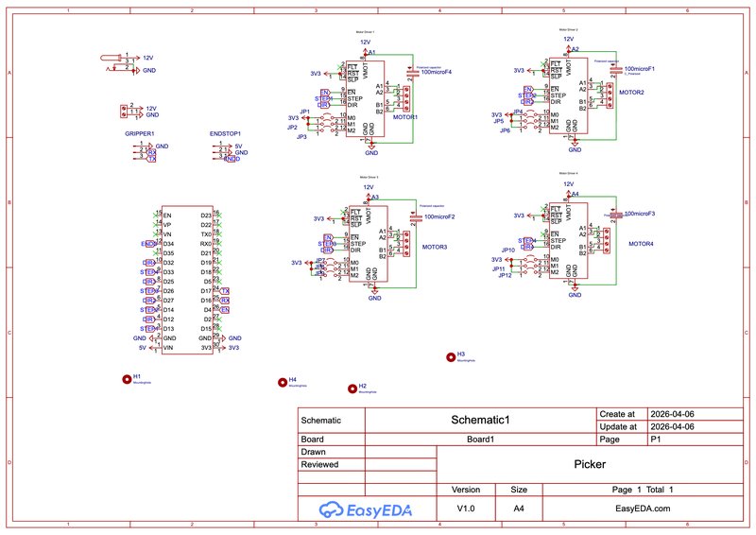The width and height of the screenshot is (756, 535).
Task: Select mounting hole H1 symbol
Action: [127, 380]
